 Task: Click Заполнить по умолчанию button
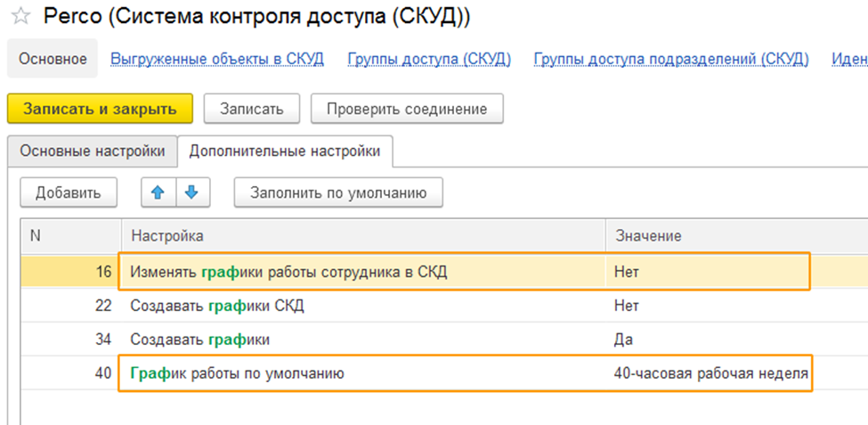(x=338, y=192)
